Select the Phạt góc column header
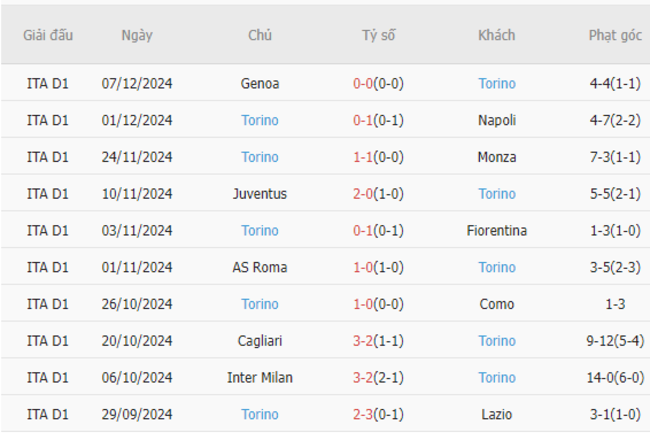 click(x=615, y=36)
